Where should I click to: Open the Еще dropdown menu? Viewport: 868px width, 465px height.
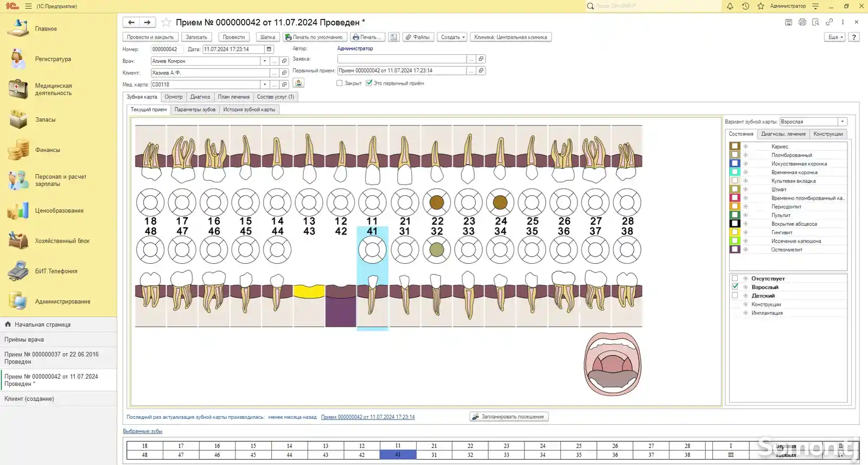point(835,37)
